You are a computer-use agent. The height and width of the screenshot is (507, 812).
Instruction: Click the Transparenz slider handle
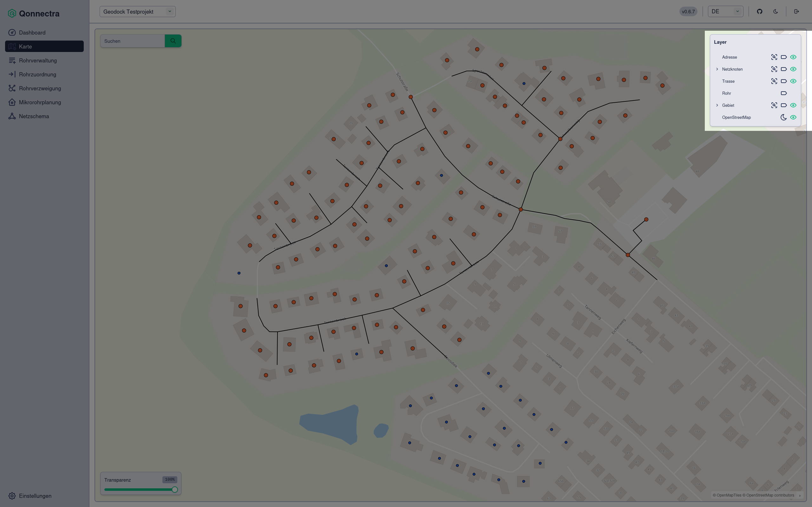[x=174, y=490]
